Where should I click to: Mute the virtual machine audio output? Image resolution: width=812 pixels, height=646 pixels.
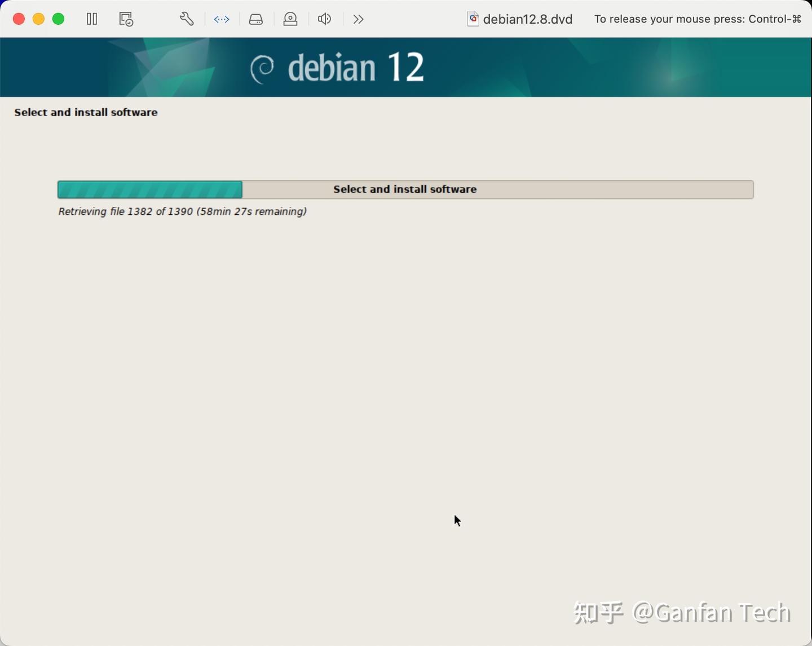324,19
